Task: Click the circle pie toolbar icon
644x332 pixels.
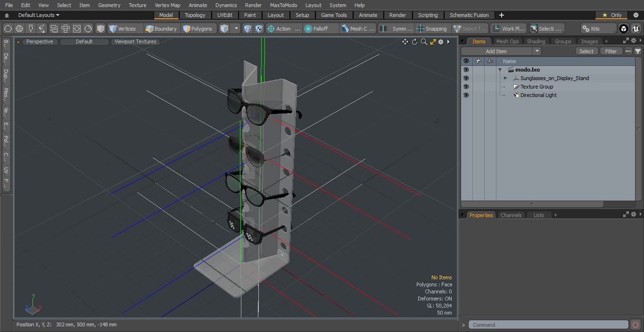Action: coord(88,29)
